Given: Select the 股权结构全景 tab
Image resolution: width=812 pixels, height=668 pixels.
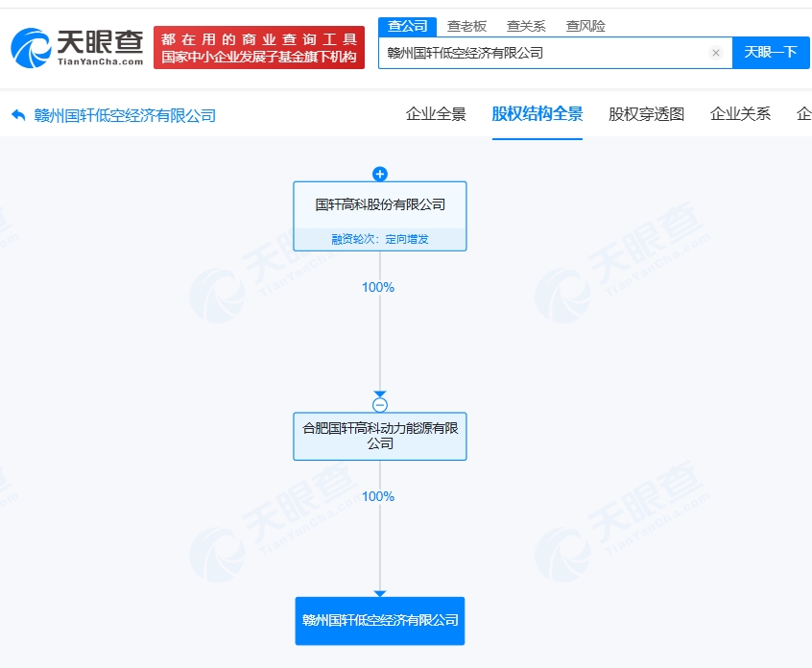Looking at the screenshot, I should click(537, 114).
